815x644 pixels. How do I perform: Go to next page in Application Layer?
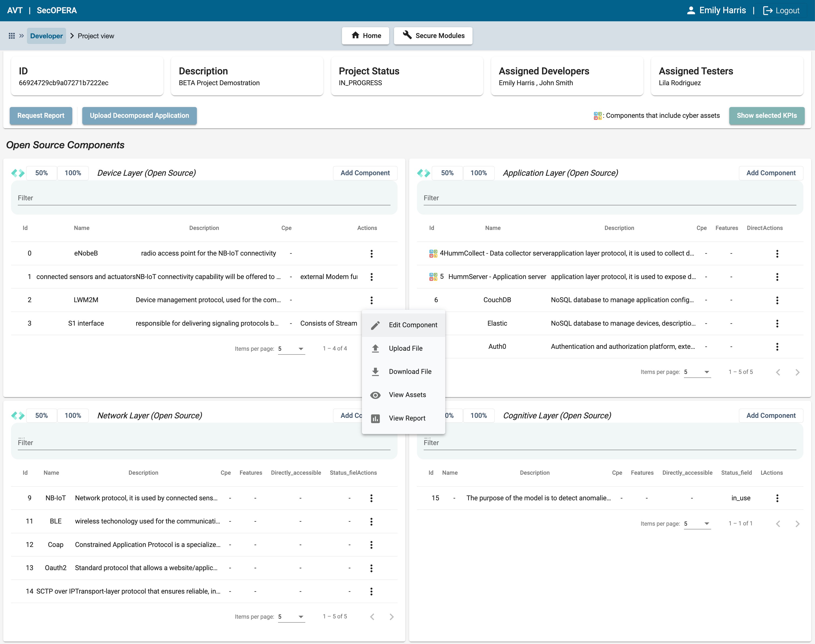[797, 372]
